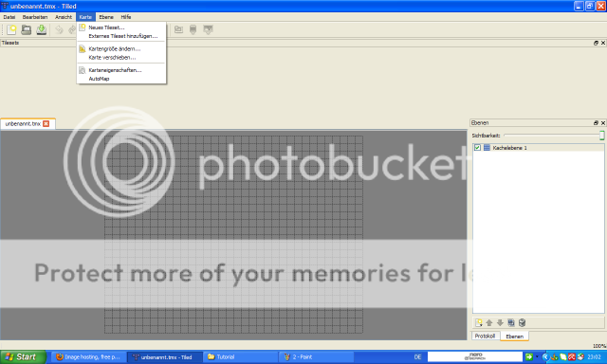The image size is (607, 364).
Task: Switch to the Protokoll tab
Action: pyautogui.click(x=485, y=337)
